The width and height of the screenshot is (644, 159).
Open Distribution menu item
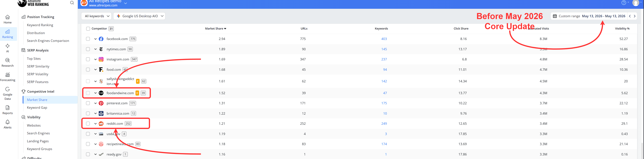tap(36, 33)
